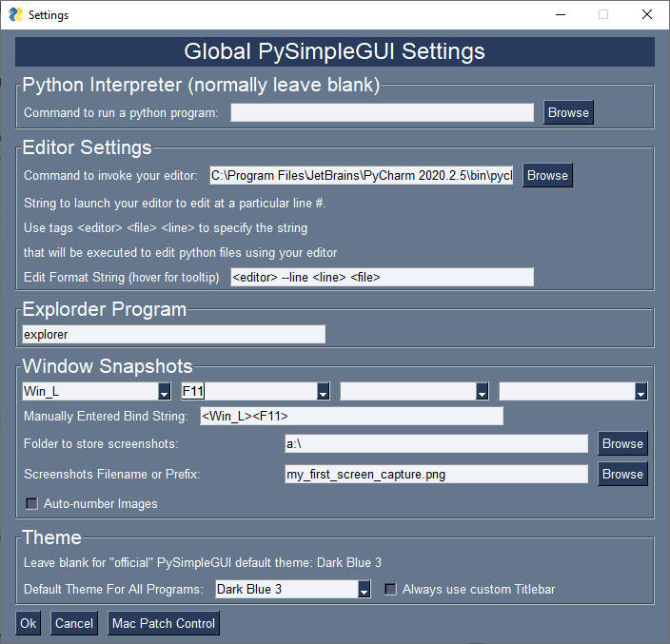Click the Python logo icon in title bar

coord(16,14)
